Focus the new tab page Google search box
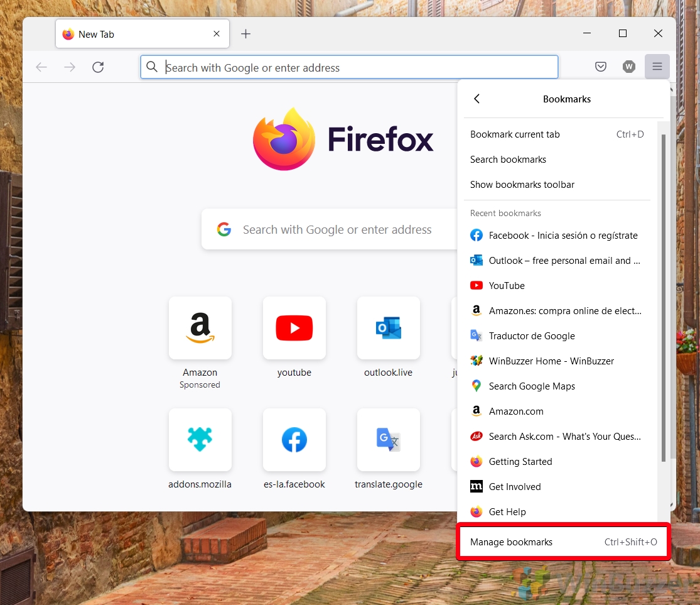Screen dimensions: 700x605 click(x=330, y=229)
